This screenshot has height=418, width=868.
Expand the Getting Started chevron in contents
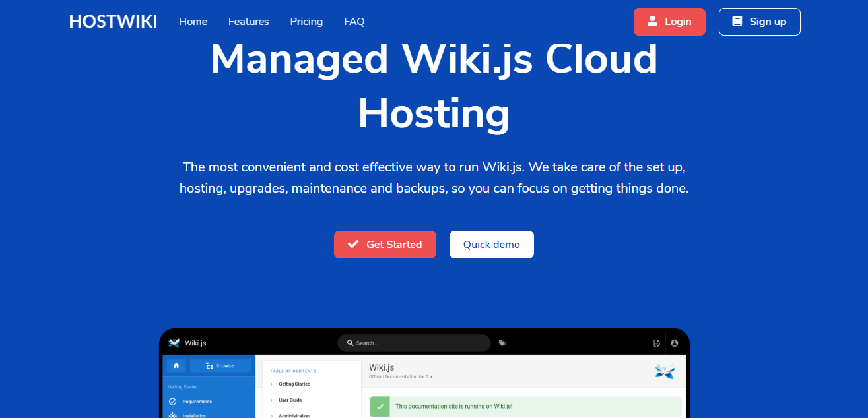271,384
